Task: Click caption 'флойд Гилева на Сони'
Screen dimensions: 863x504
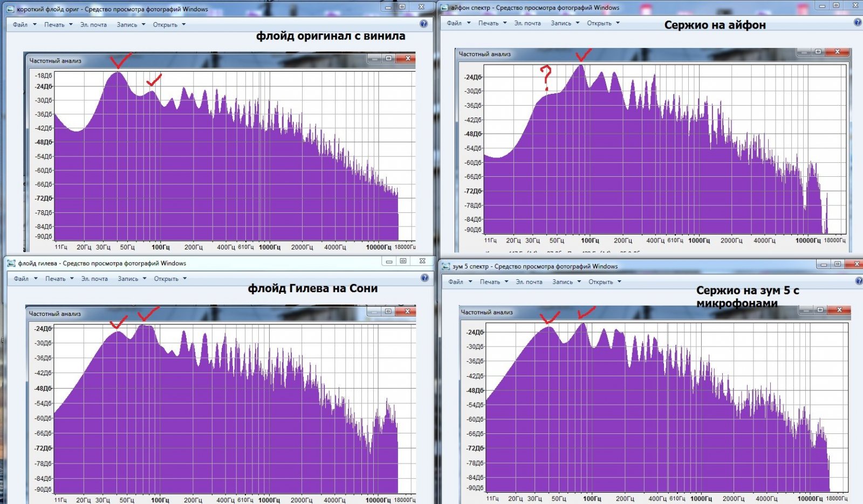Action: coord(313,288)
